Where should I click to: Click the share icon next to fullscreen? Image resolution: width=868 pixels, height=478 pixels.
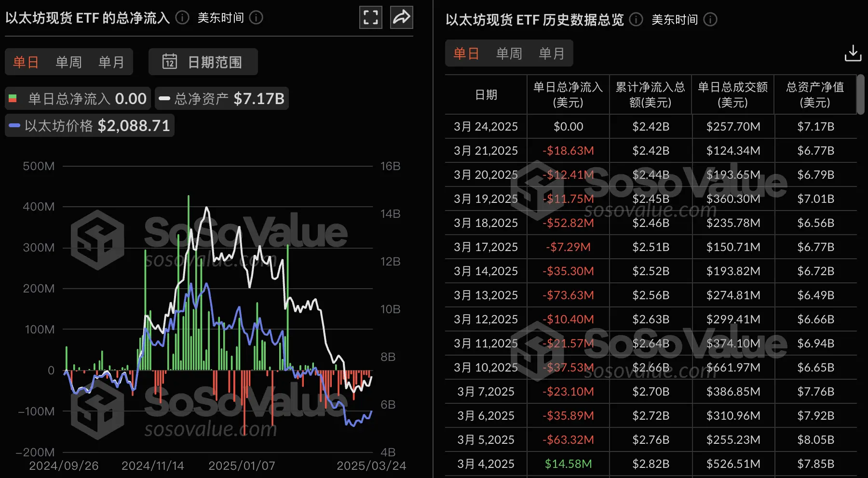tap(401, 17)
